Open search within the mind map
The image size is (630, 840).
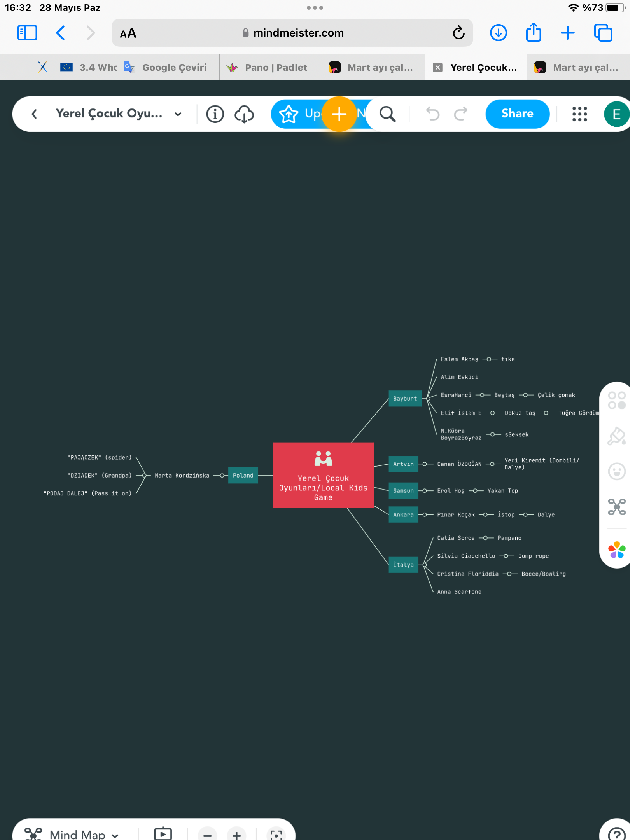[x=387, y=114]
